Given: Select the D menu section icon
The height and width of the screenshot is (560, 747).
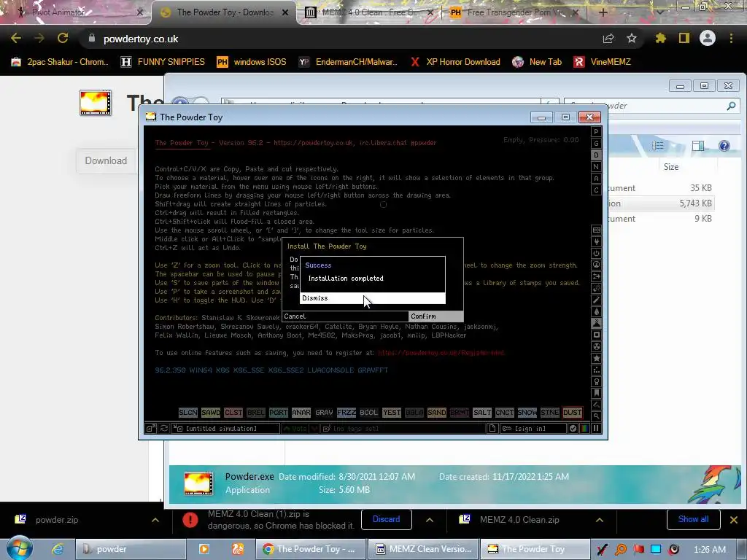Looking at the screenshot, I should click(596, 155).
